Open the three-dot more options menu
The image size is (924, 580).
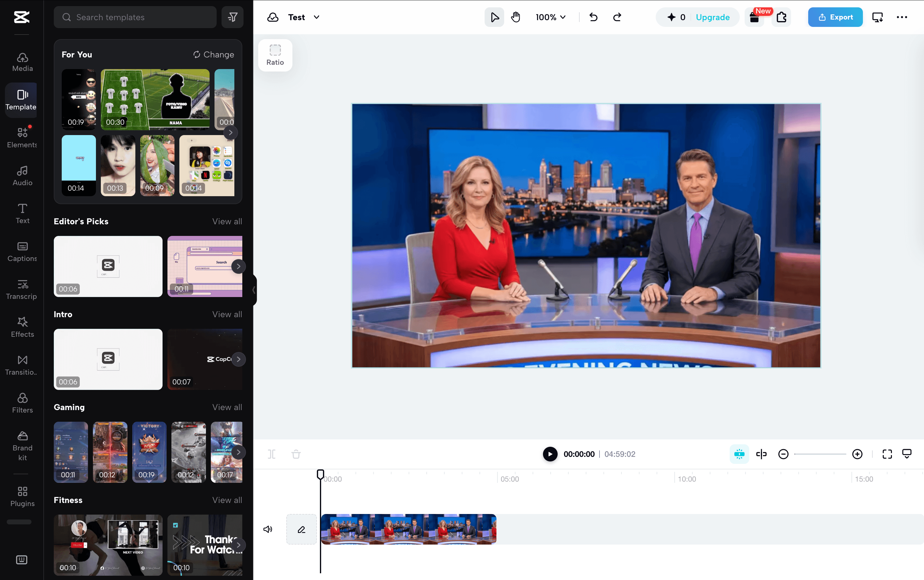pos(902,17)
